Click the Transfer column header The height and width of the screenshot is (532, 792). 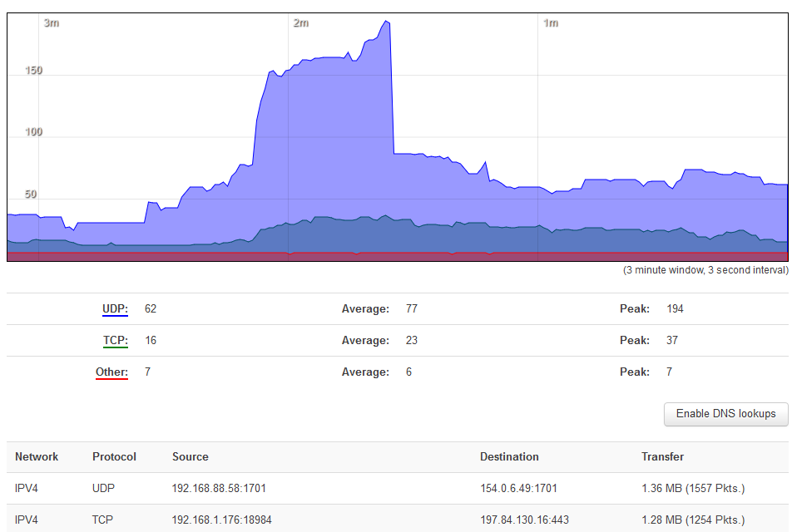tap(663, 457)
